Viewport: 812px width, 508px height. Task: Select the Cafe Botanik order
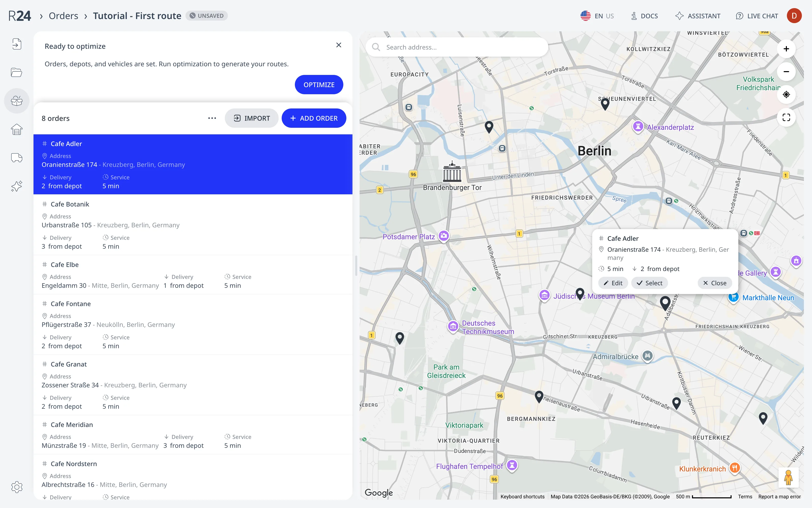[x=193, y=225]
